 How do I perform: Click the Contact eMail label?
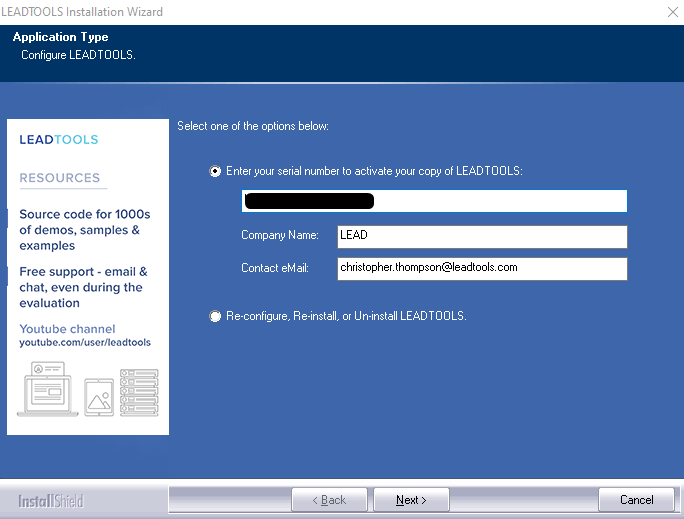pos(275,268)
